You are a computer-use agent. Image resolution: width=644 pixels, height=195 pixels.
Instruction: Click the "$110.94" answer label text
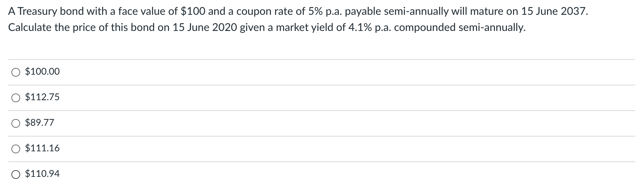tap(42, 174)
